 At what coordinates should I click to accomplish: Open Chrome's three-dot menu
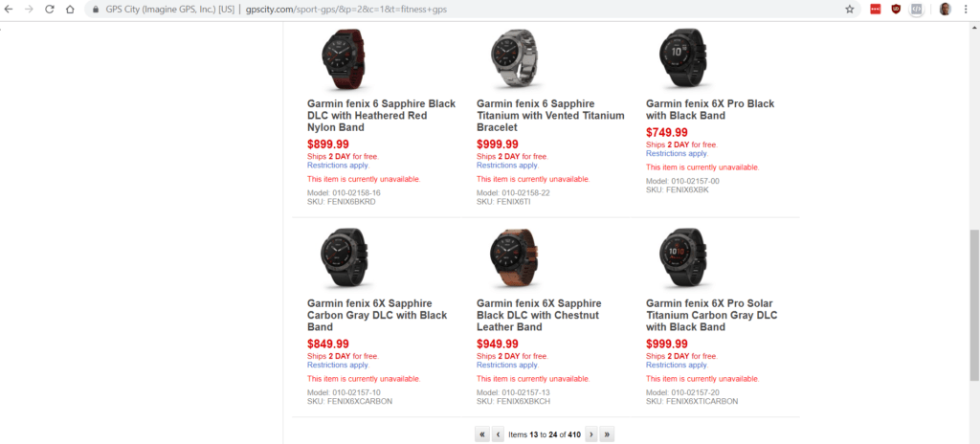point(967,10)
